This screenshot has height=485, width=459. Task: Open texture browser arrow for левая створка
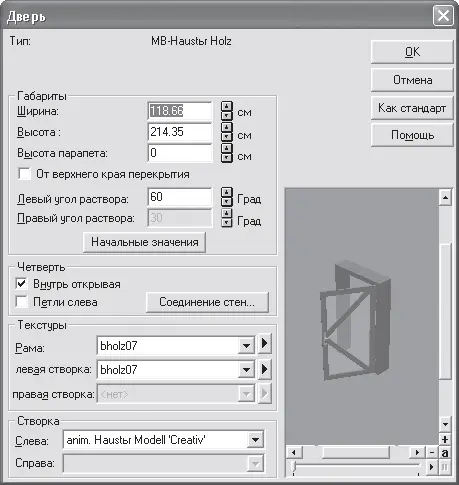(x=264, y=369)
